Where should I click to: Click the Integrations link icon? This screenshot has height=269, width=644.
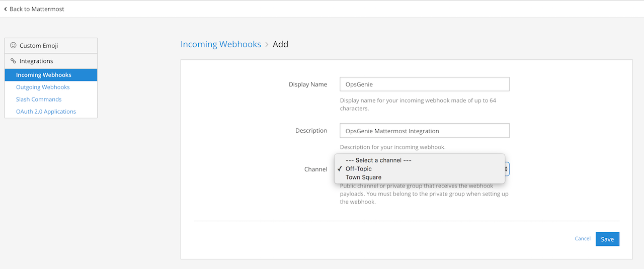pos(13,61)
